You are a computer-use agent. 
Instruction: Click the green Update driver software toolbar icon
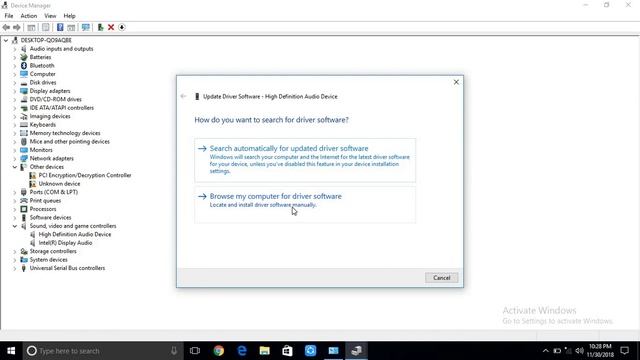coord(100,27)
